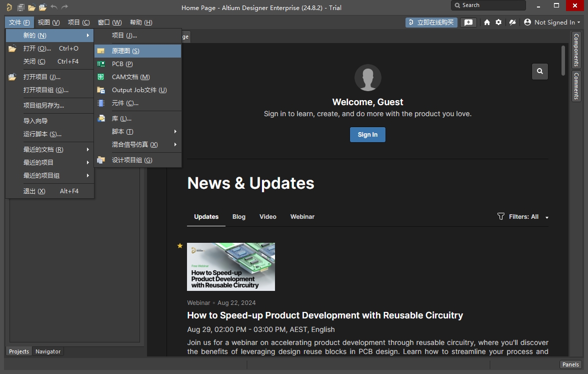
Task: Click the Redo arrow icon
Action: click(x=64, y=7)
